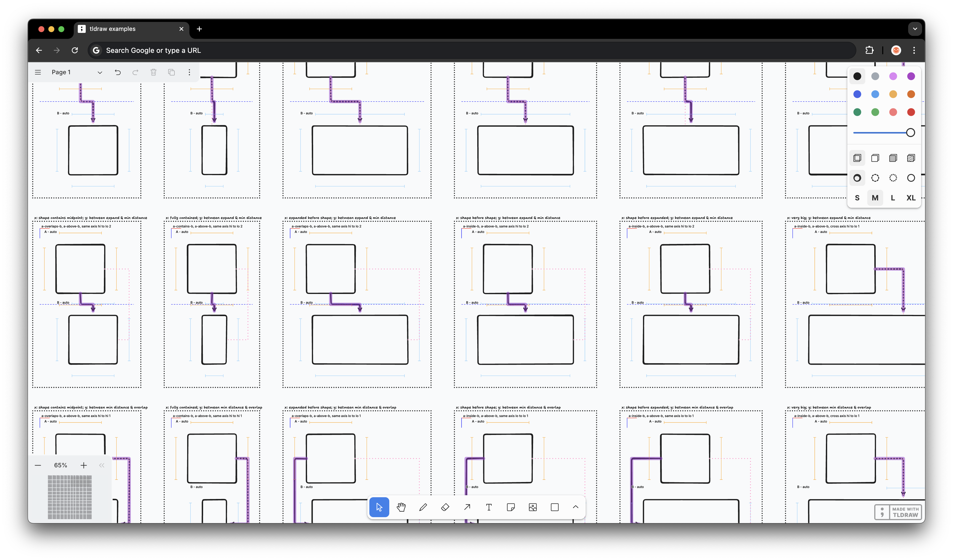Click the 65% zoom level button
The width and height of the screenshot is (953, 560).
point(61,465)
